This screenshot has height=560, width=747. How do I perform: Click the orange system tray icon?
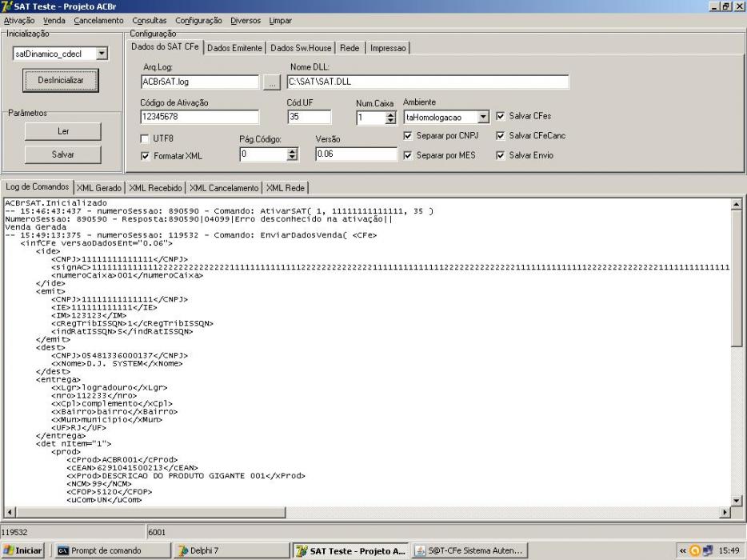[695, 551]
